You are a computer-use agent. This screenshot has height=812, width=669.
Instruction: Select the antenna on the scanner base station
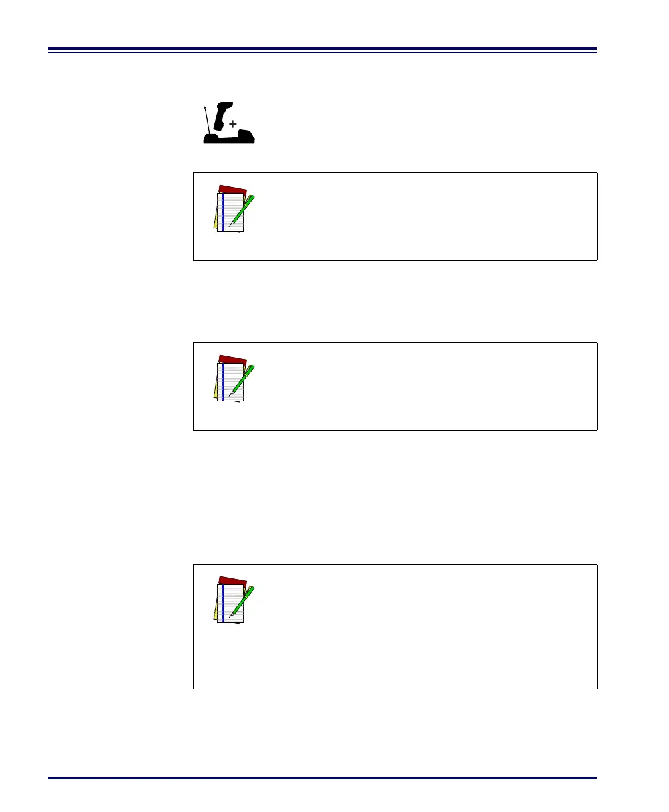[x=208, y=119]
